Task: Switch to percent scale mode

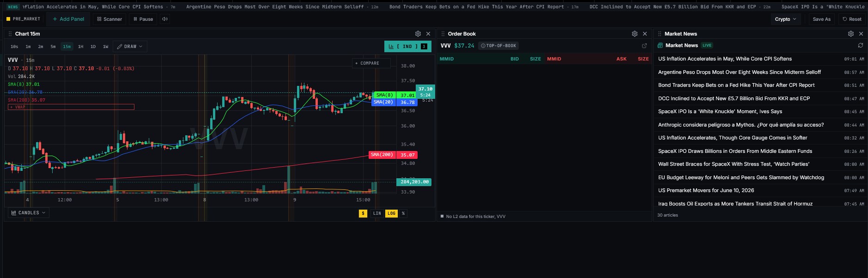Action: tap(403, 213)
